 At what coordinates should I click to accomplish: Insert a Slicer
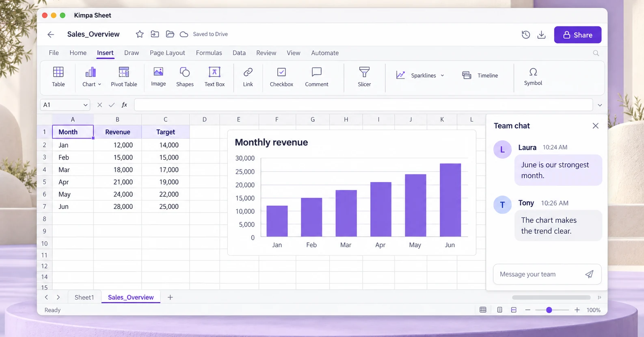coord(364,77)
